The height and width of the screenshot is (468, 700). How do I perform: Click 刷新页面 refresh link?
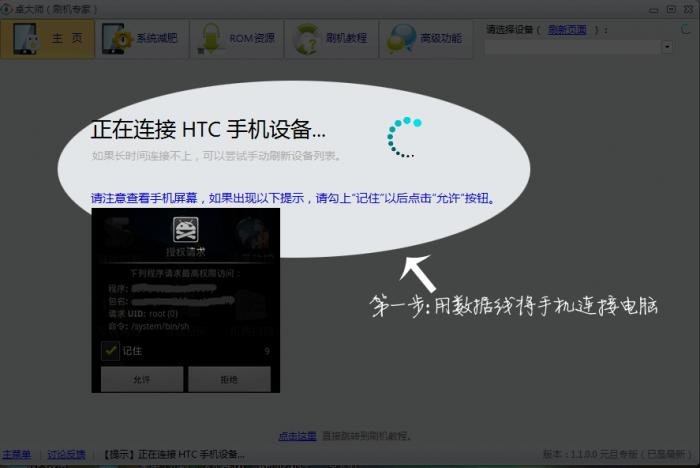pyautogui.click(x=567, y=30)
